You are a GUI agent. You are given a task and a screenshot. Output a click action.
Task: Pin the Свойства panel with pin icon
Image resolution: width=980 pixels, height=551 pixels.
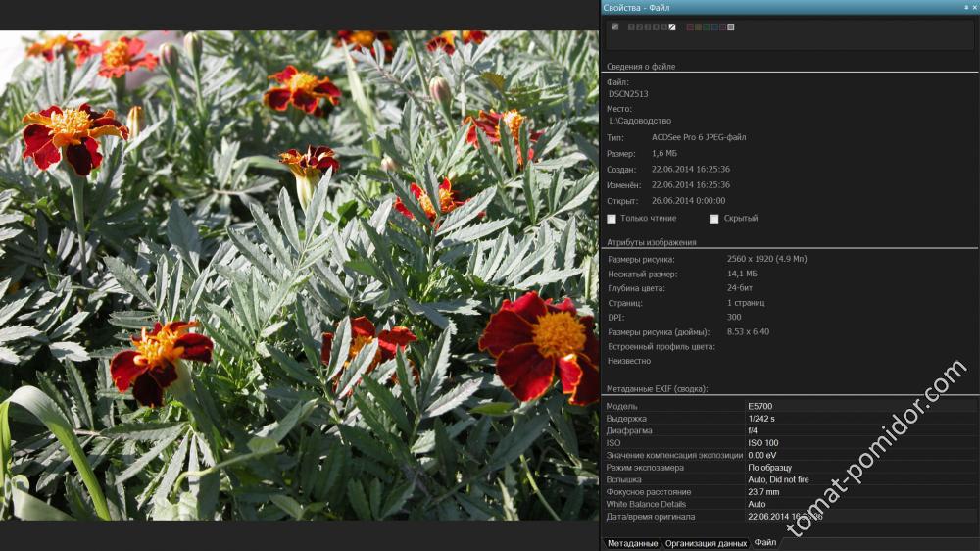click(x=966, y=7)
